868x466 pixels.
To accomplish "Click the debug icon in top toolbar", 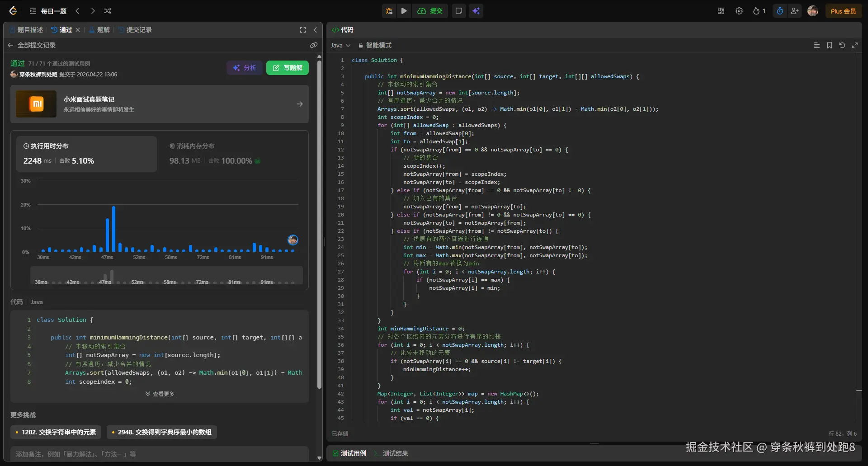I will [389, 11].
